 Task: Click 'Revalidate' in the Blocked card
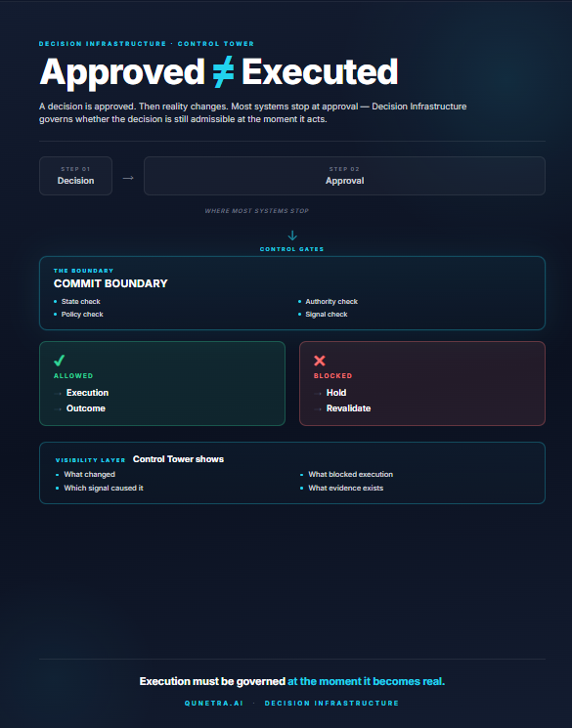pos(348,408)
